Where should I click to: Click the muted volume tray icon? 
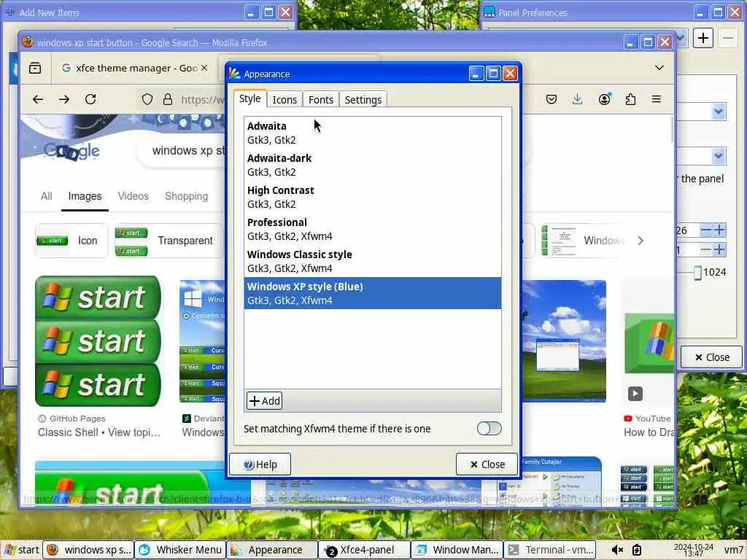[x=617, y=550]
